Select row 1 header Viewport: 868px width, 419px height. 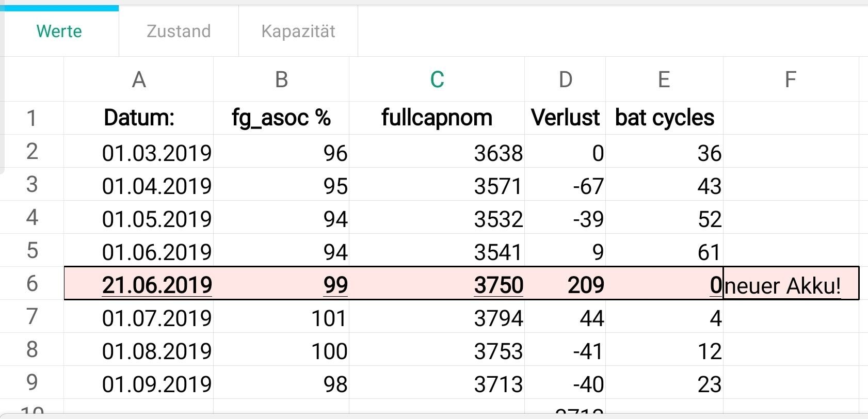pyautogui.click(x=32, y=118)
